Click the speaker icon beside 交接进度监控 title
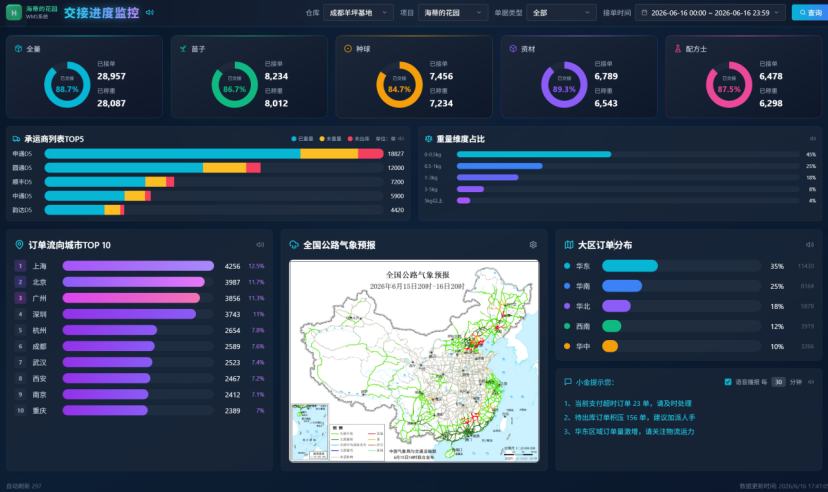828x492 pixels. pos(149,12)
